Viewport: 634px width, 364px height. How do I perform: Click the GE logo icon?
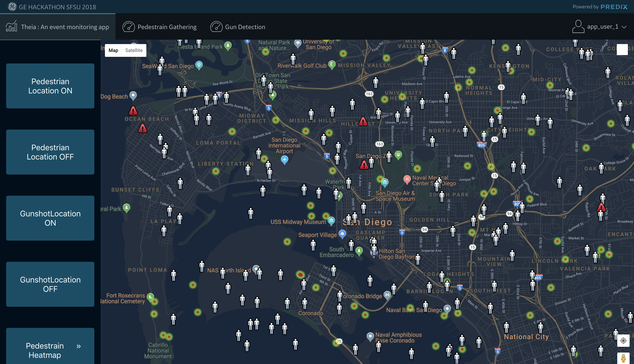pos(12,7)
